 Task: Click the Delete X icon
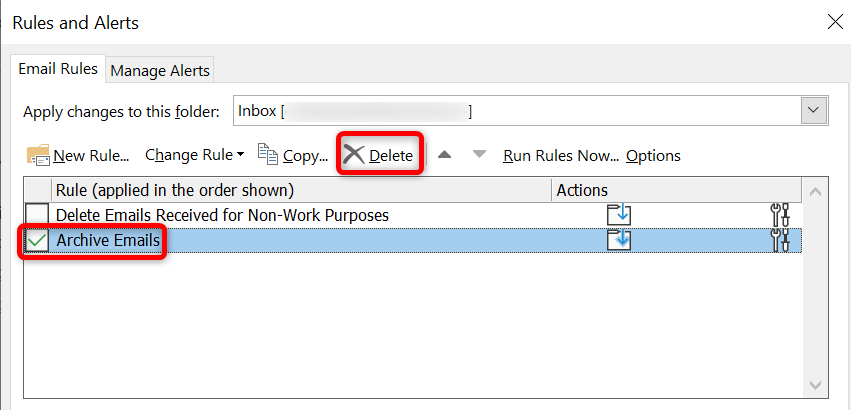coord(354,155)
